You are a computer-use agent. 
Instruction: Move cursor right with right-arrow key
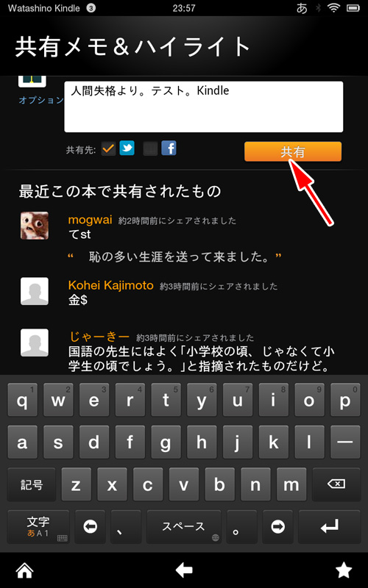click(277, 527)
